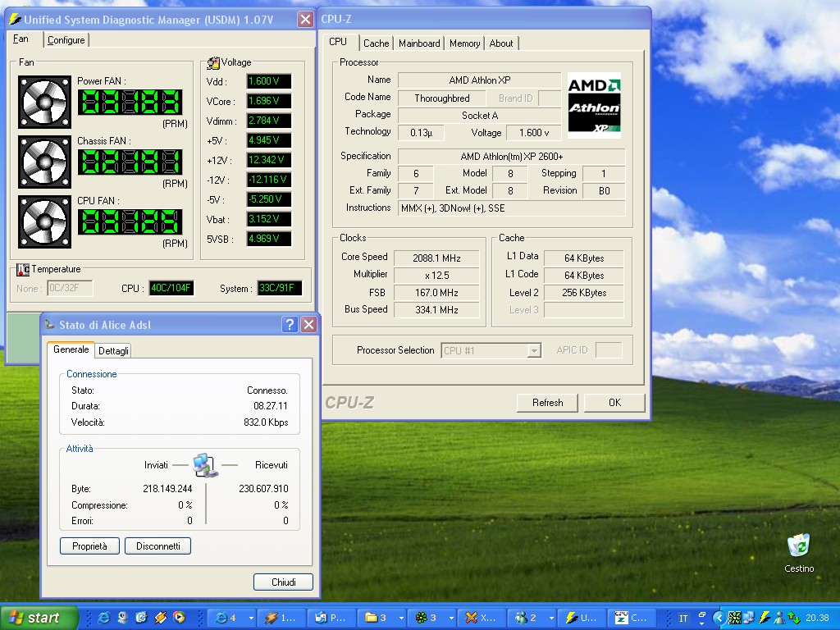Click OK in CPU-Z
Screen dimensions: 840x630
pyautogui.click(x=614, y=403)
